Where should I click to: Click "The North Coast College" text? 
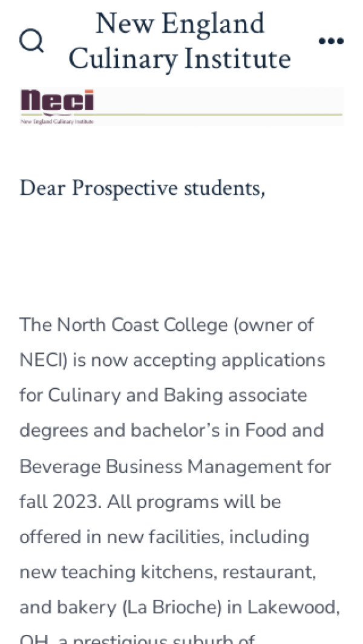coord(124,325)
